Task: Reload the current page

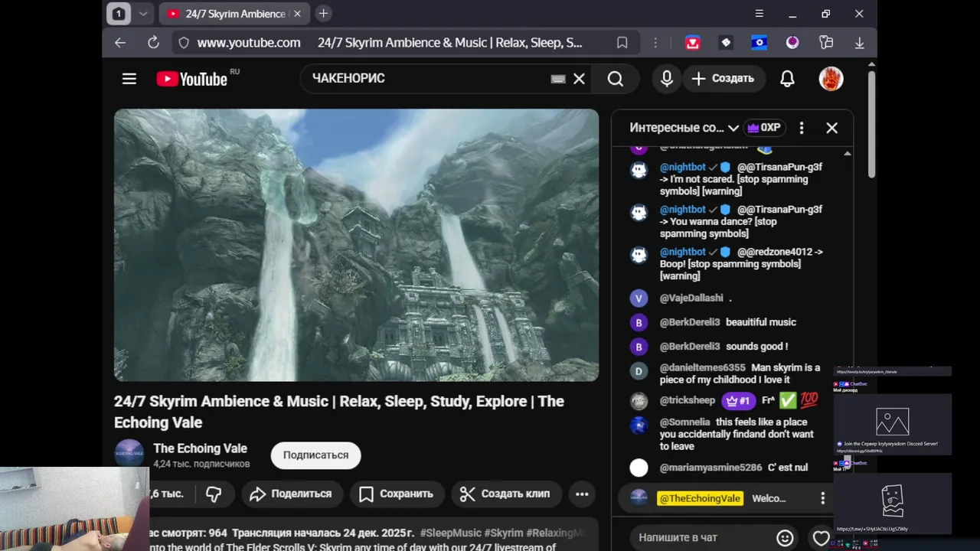Action: tap(153, 43)
